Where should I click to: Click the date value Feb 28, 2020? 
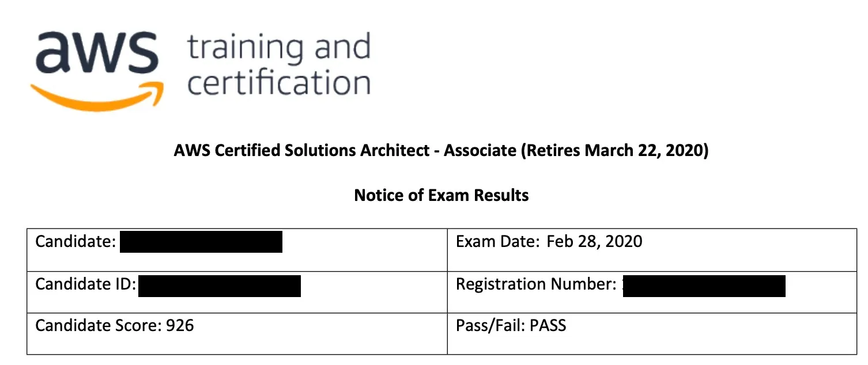(594, 241)
